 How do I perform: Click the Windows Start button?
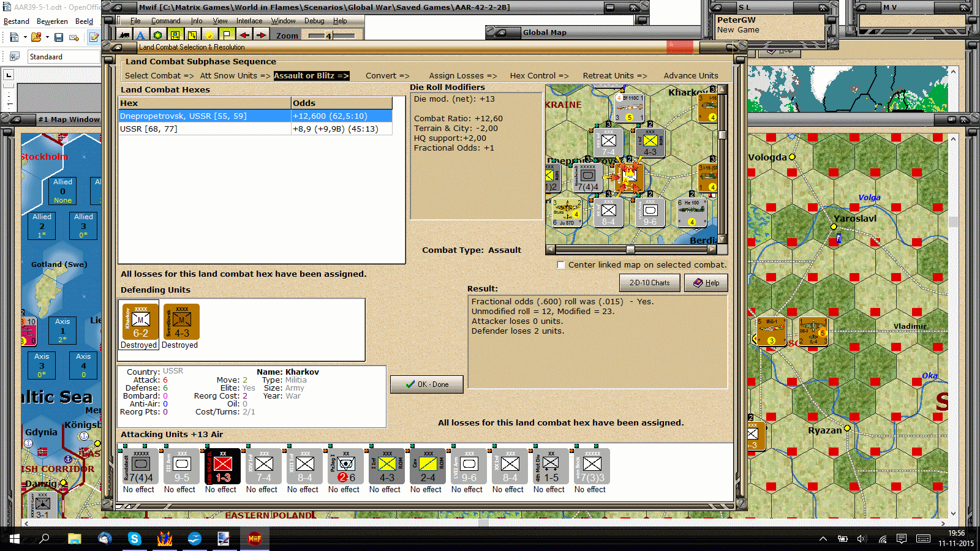pyautogui.click(x=15, y=539)
